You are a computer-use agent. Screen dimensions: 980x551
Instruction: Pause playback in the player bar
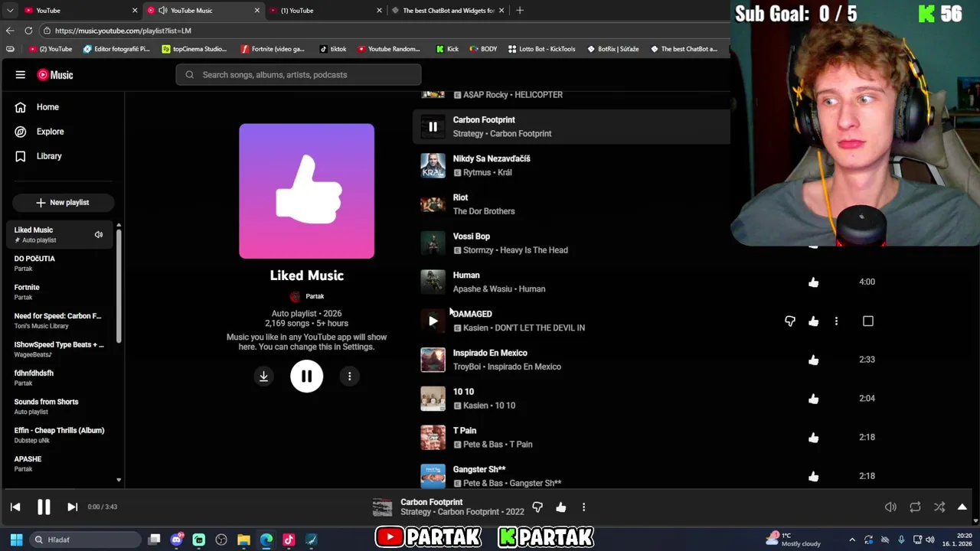click(44, 507)
